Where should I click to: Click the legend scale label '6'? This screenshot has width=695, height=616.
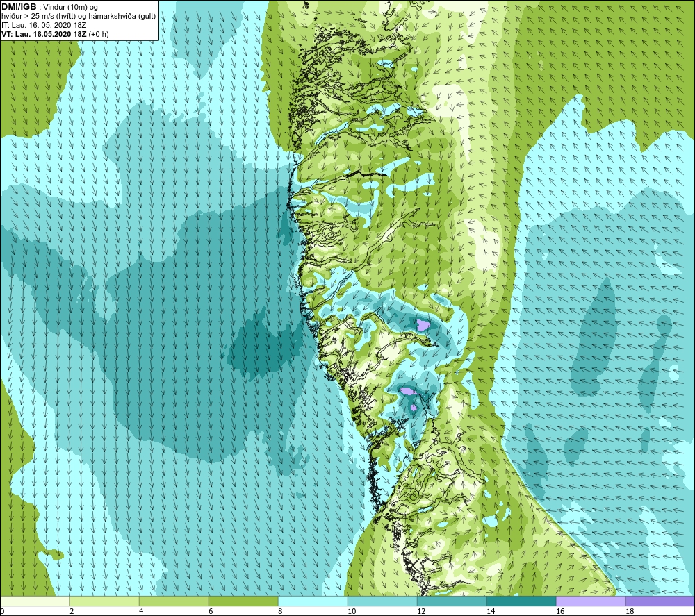[x=211, y=611]
